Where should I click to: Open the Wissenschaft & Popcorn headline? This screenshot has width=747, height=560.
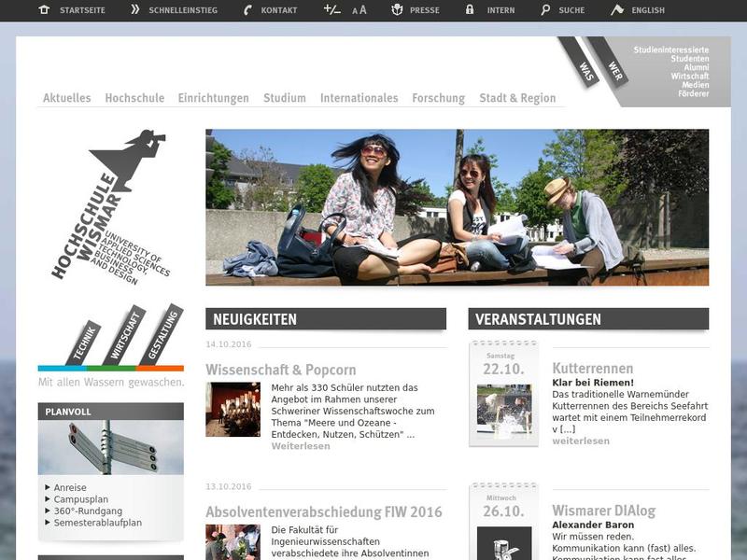tap(281, 370)
